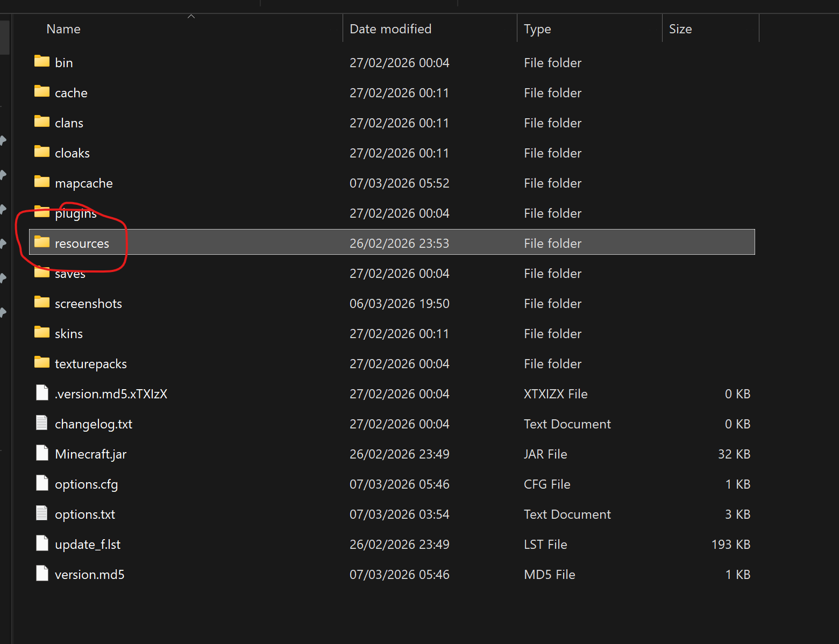Screen dimensions: 839x644
Task: Click the Minecraft.jar file icon
Action: point(42,453)
